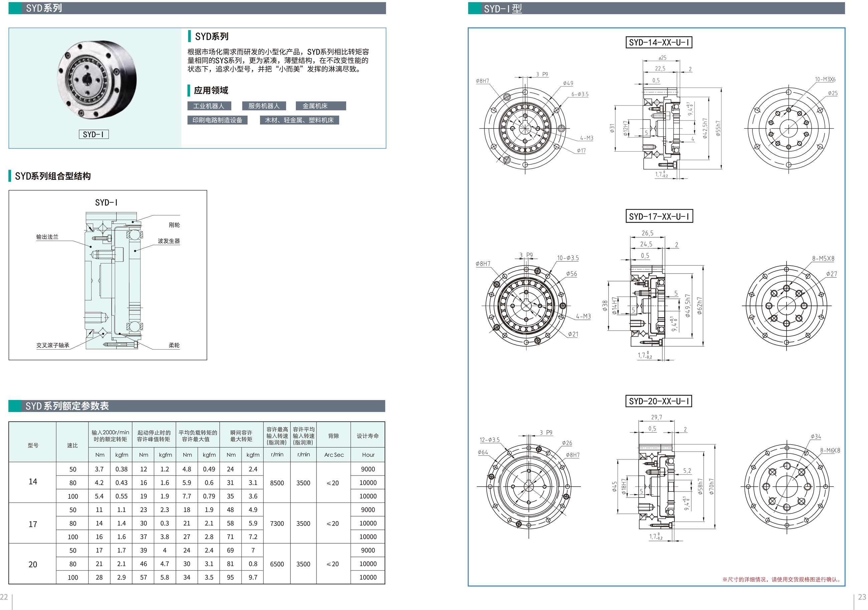868x610 pixels.
Task: Click the red footnote about dimension confirmation
Action: tap(782, 579)
